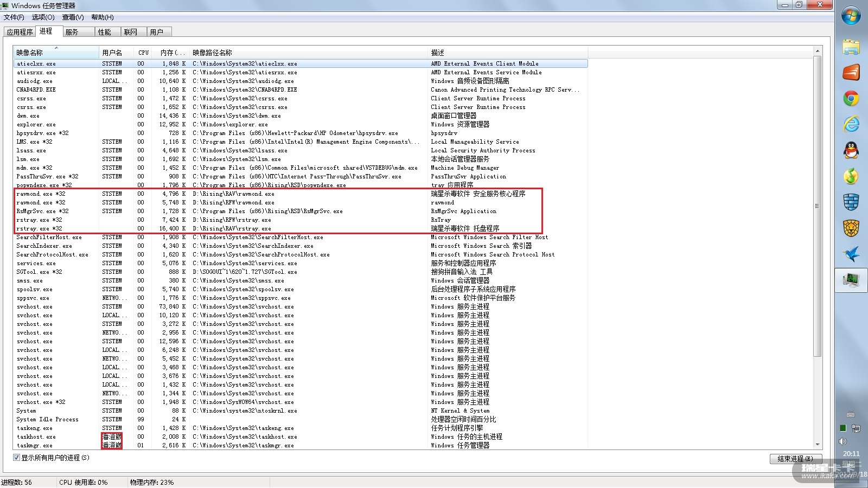Viewport: 868px width, 488px height.
Task: Select the PassThruSvr.exe *32 process row
Action: click(x=301, y=176)
